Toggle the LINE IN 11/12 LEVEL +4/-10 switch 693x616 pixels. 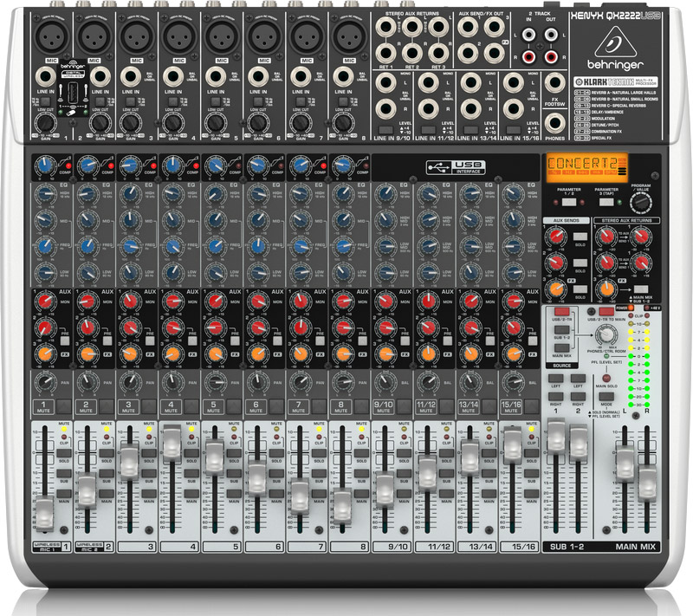(428, 130)
